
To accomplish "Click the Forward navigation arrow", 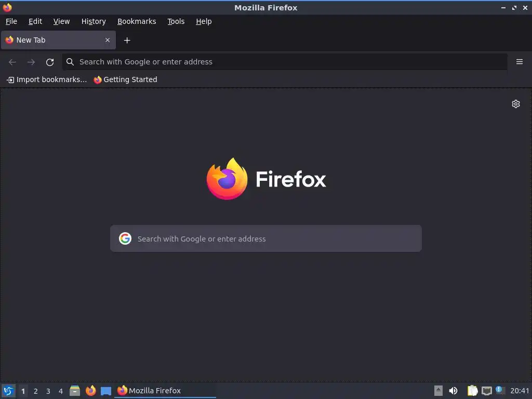I will pyautogui.click(x=31, y=62).
